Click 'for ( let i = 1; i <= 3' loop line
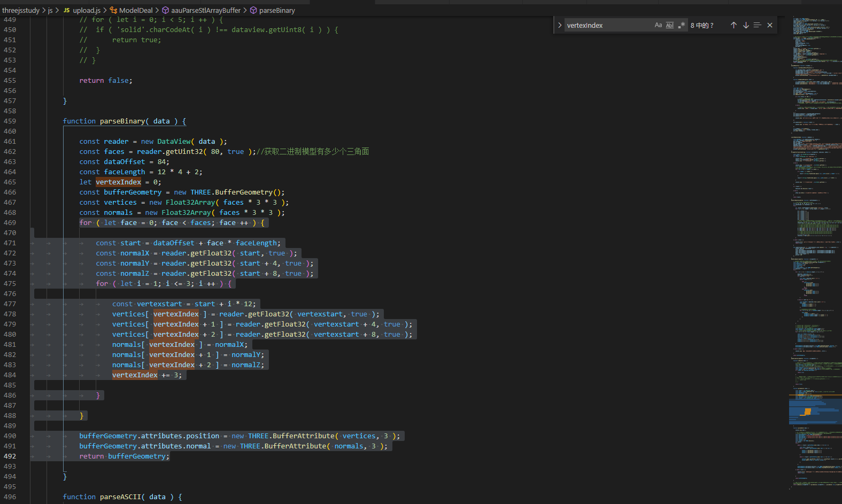The image size is (842, 504). point(164,283)
